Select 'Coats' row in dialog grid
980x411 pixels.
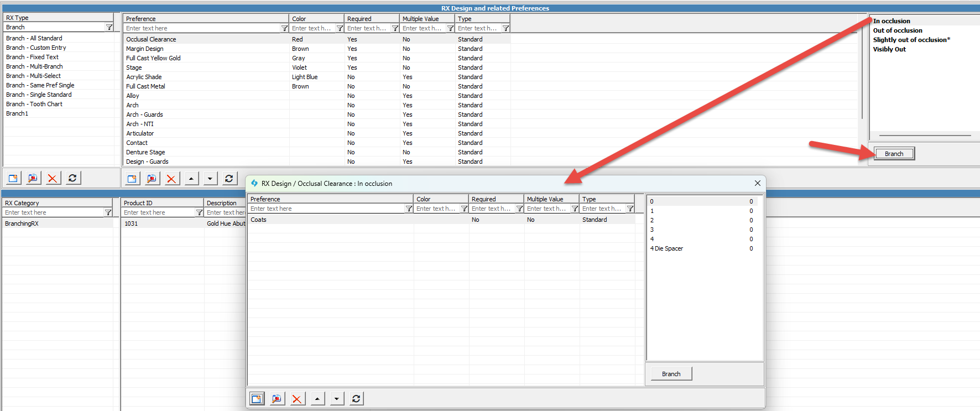(x=441, y=220)
